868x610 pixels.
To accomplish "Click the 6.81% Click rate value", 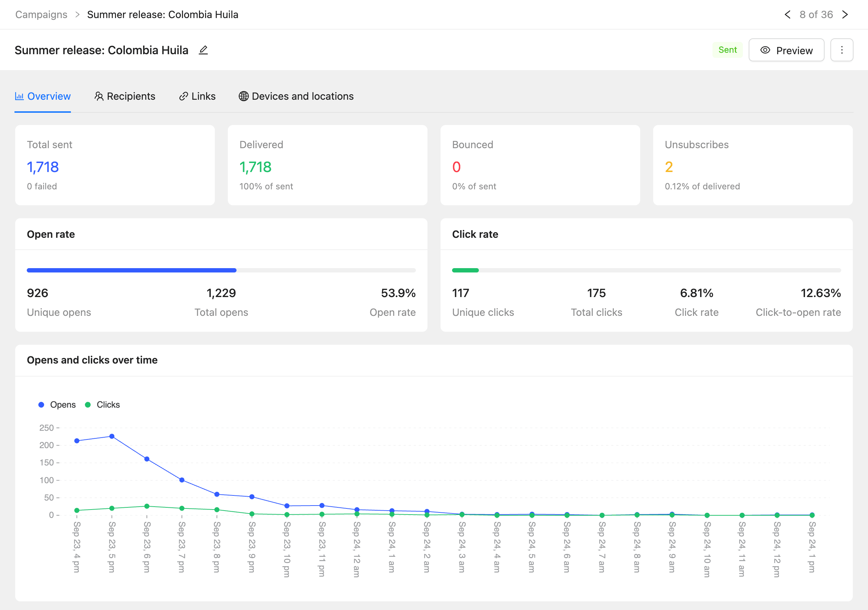I will (x=696, y=293).
